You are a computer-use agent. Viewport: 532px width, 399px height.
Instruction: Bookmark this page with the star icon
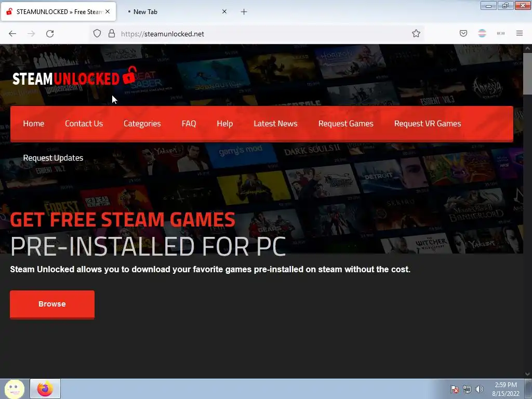pos(416,34)
